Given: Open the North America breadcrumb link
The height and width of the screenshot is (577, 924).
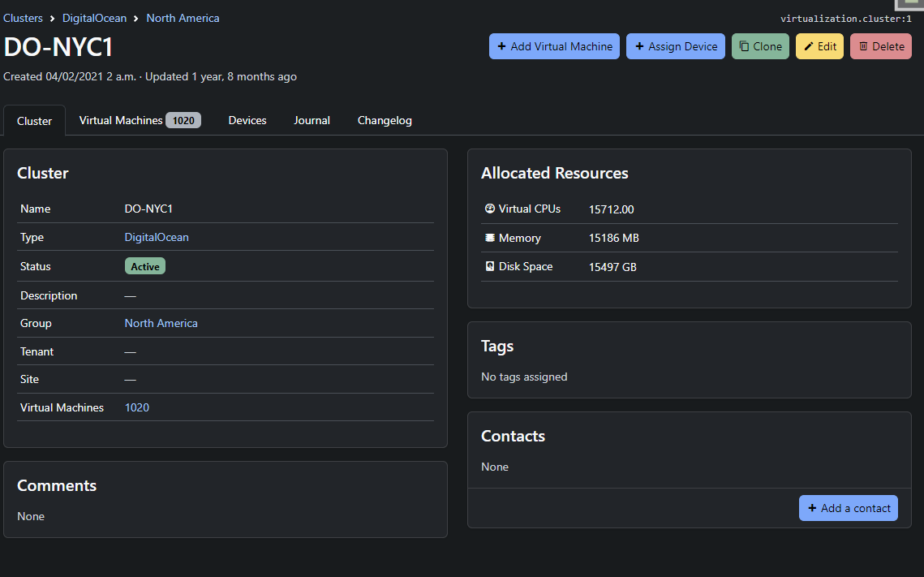Looking at the screenshot, I should coord(183,19).
